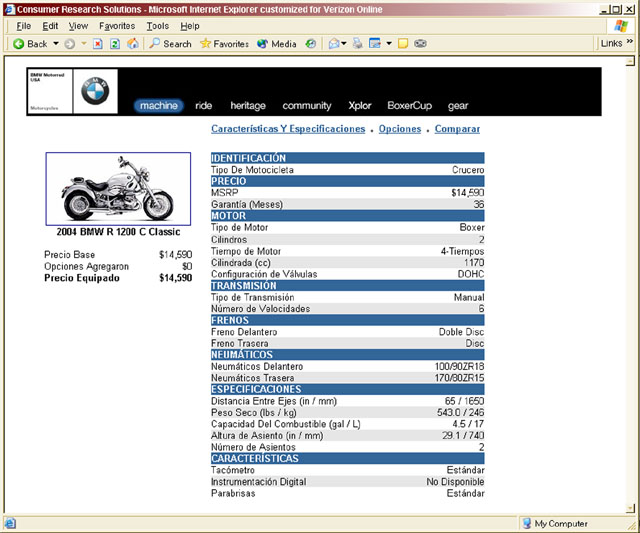The width and height of the screenshot is (640, 533).
Task: Select the ride navigation tab
Action: (203, 106)
